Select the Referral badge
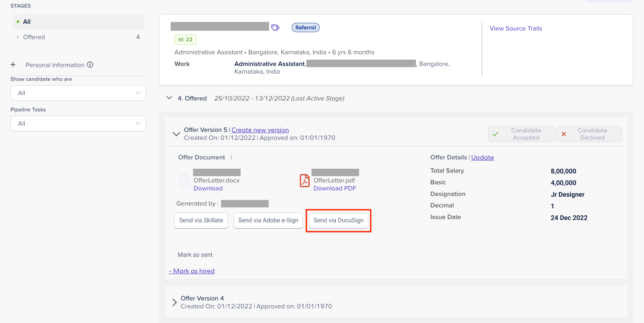Image resolution: width=644 pixels, height=323 pixels. click(x=305, y=27)
